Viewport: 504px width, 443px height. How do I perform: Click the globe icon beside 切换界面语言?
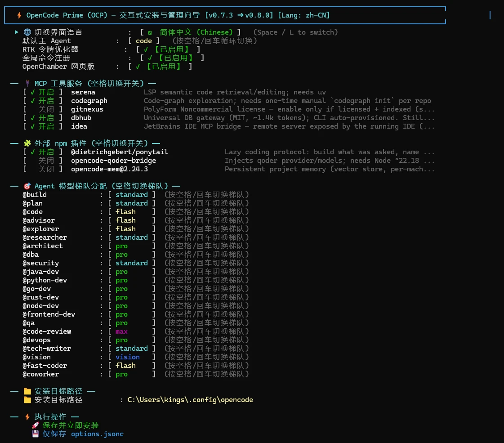coord(27,32)
